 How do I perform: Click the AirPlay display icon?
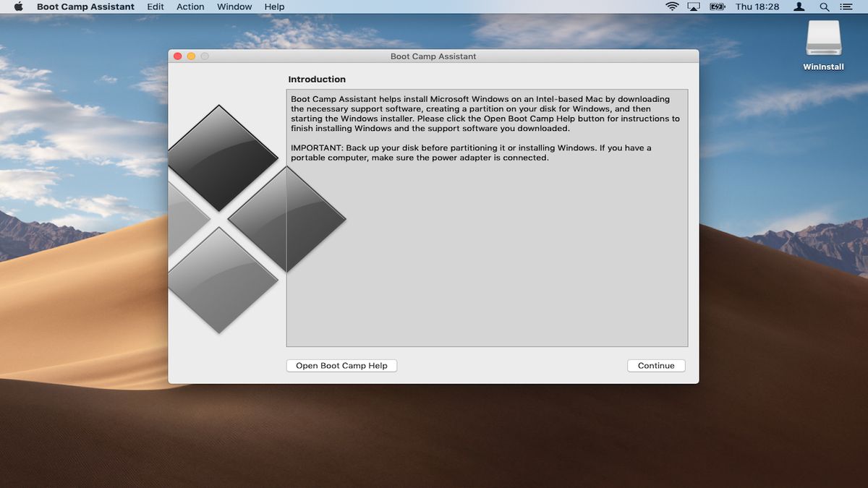pyautogui.click(x=694, y=7)
